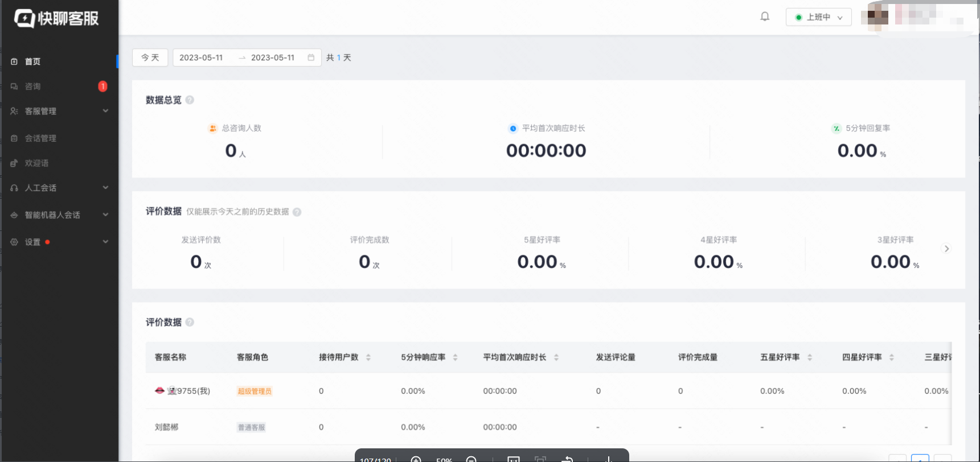Click the 4星好评率 card
The height and width of the screenshot is (462, 980).
click(718, 254)
